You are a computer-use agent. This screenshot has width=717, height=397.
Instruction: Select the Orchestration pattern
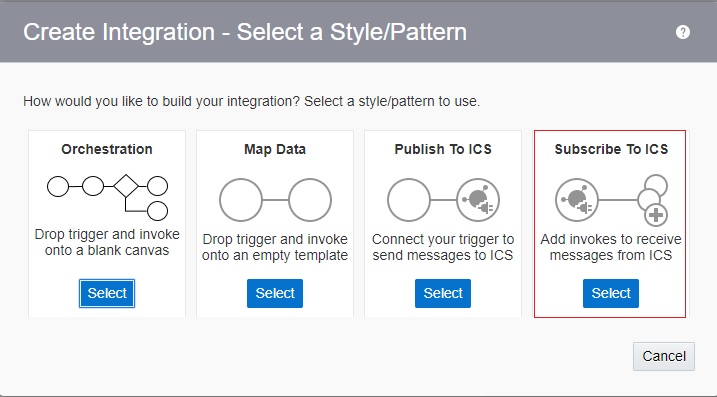(x=107, y=293)
